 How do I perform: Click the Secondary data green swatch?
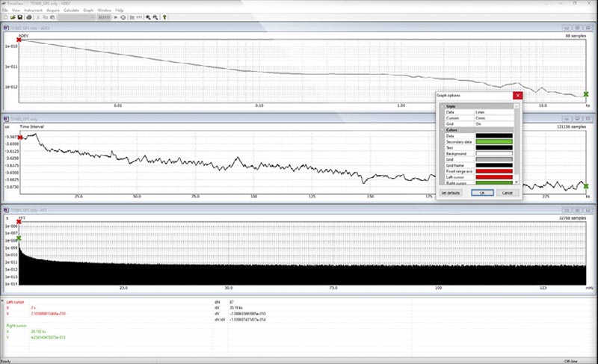[x=494, y=142]
